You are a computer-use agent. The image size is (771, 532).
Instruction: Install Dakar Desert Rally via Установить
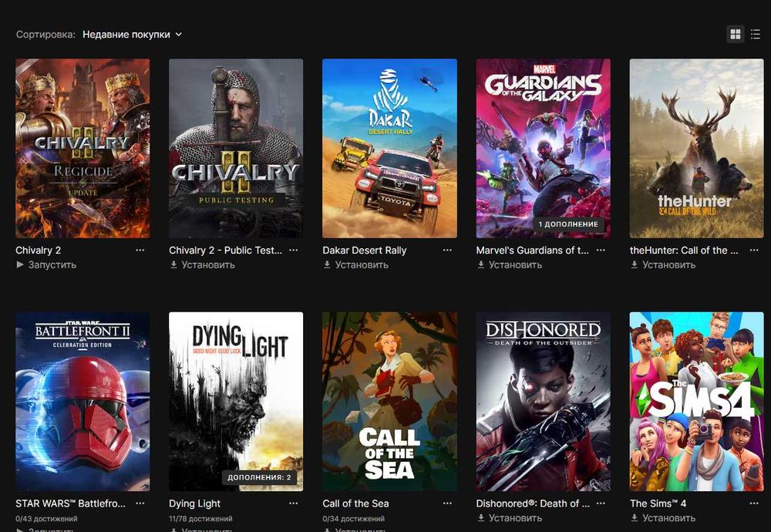pos(355,264)
